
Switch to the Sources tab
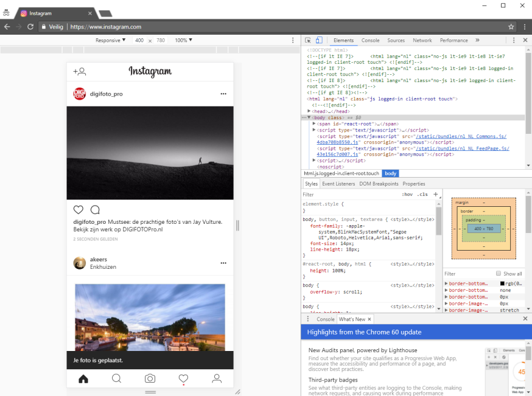(x=396, y=40)
